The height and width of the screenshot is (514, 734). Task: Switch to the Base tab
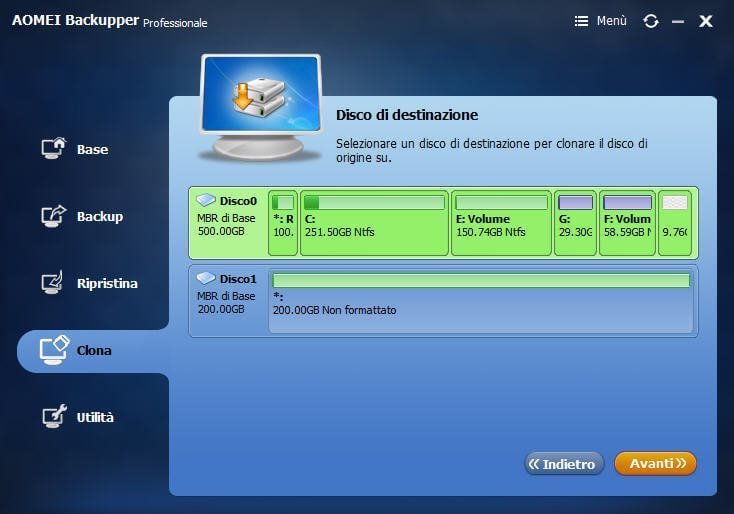tap(93, 149)
